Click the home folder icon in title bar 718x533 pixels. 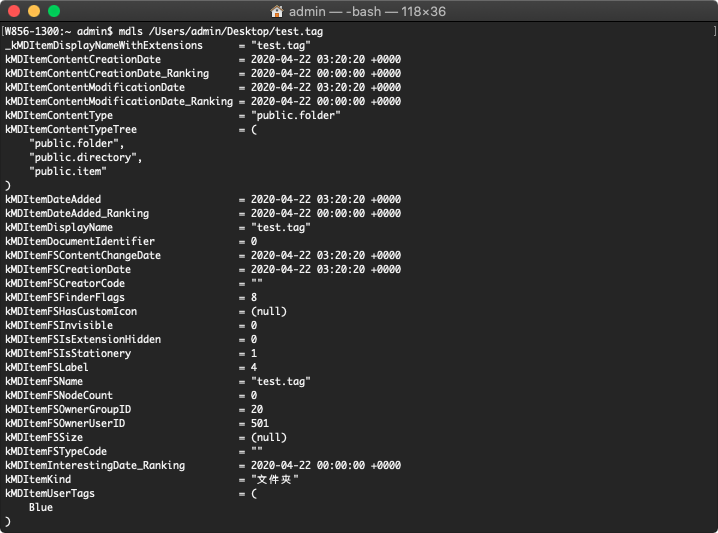[x=277, y=11]
